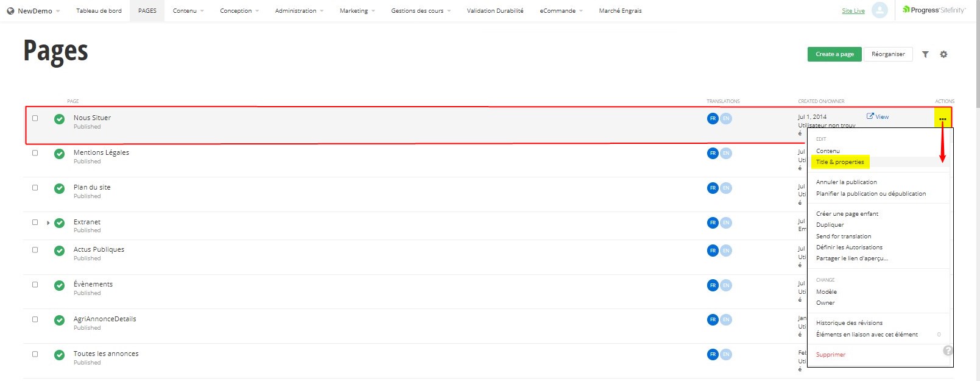Choose Title & properties from the menu
The image size is (980, 381).
tap(840, 162)
